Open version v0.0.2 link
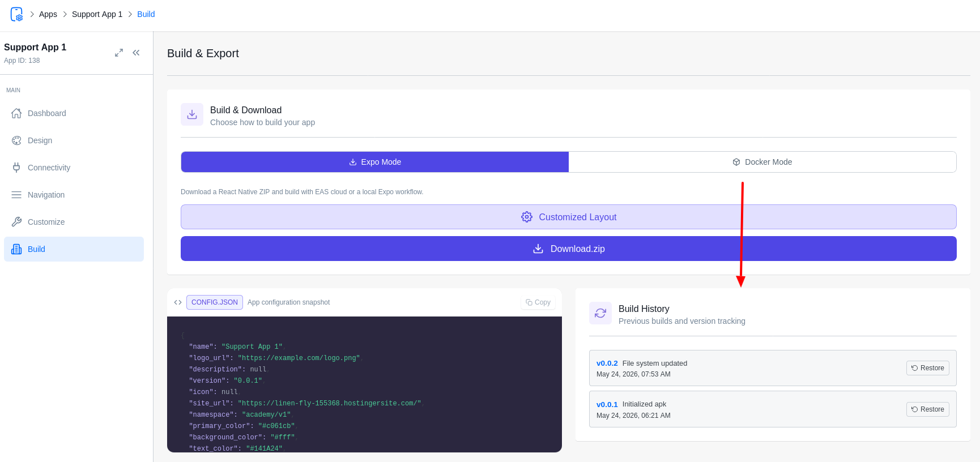 pos(607,363)
